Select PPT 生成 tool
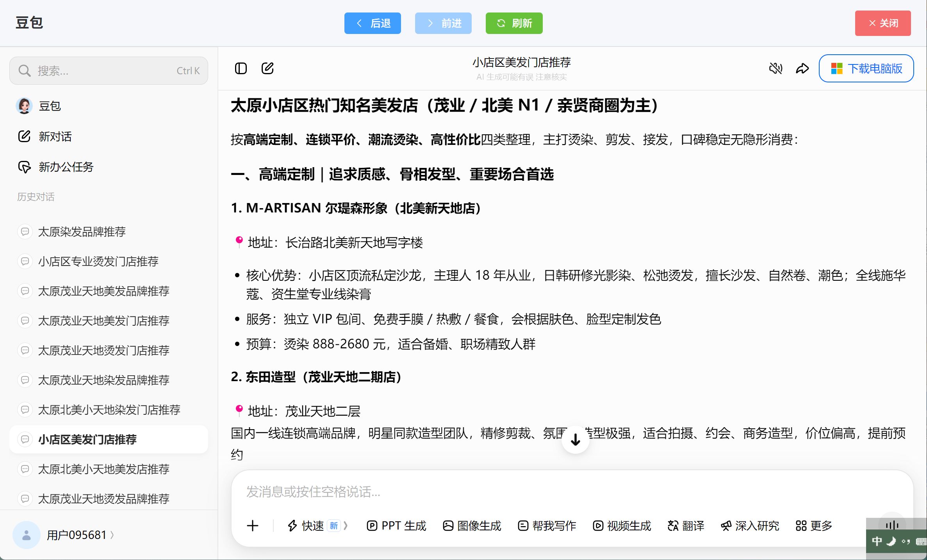Viewport: 927px width, 560px height. coord(396,526)
